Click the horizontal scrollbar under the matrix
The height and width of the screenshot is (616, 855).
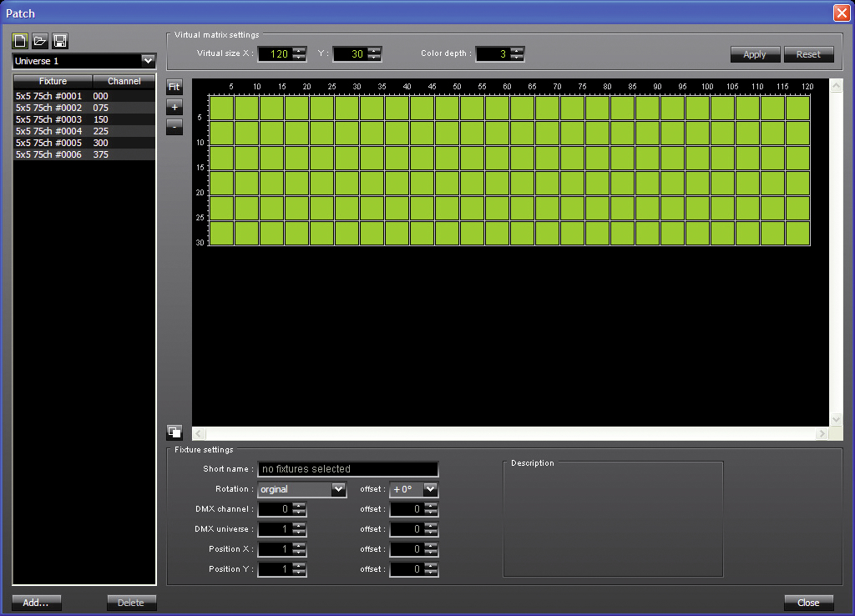[x=511, y=434]
